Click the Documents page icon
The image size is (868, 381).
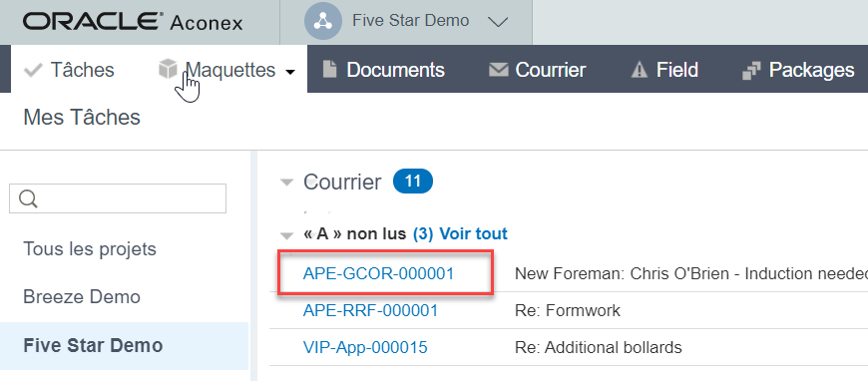tap(329, 70)
